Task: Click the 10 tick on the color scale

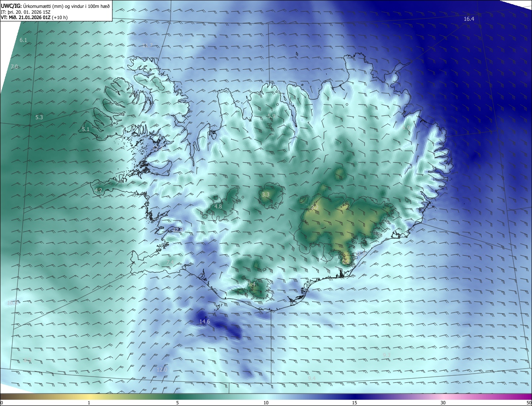Action: pyautogui.click(x=266, y=403)
